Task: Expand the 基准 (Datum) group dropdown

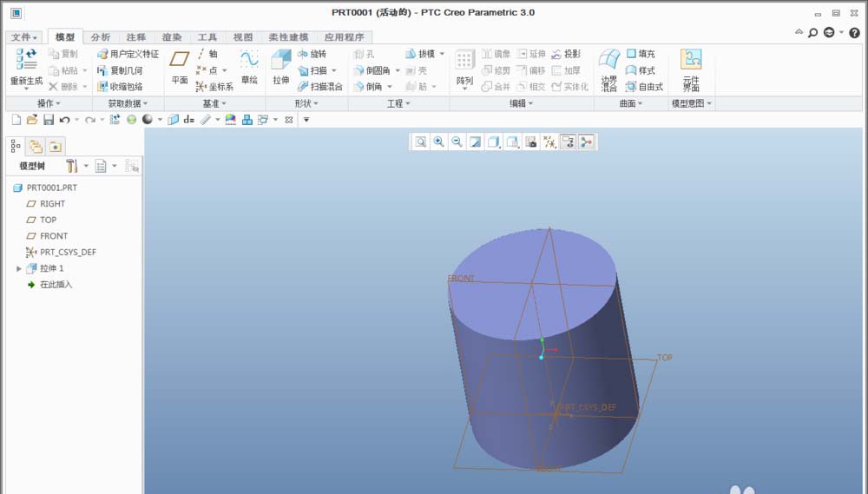Action: tap(214, 103)
